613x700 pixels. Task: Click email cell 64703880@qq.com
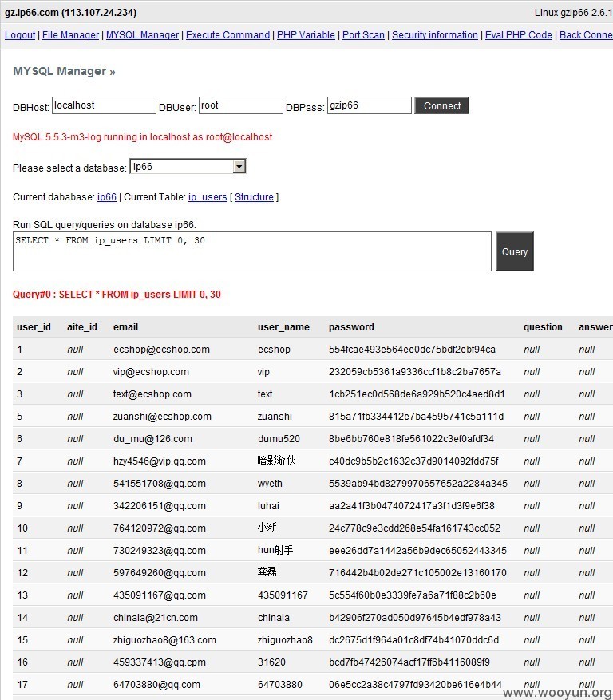[156, 684]
